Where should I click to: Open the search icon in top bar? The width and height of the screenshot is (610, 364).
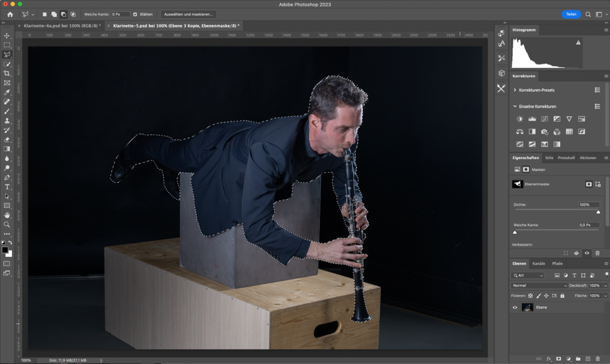[588, 14]
